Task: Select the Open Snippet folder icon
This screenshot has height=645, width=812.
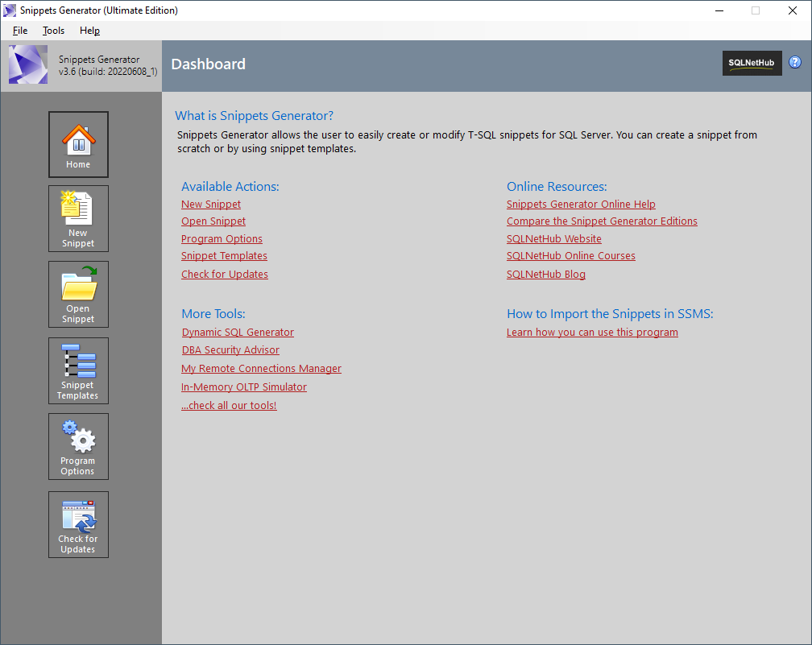Action: coord(79,294)
